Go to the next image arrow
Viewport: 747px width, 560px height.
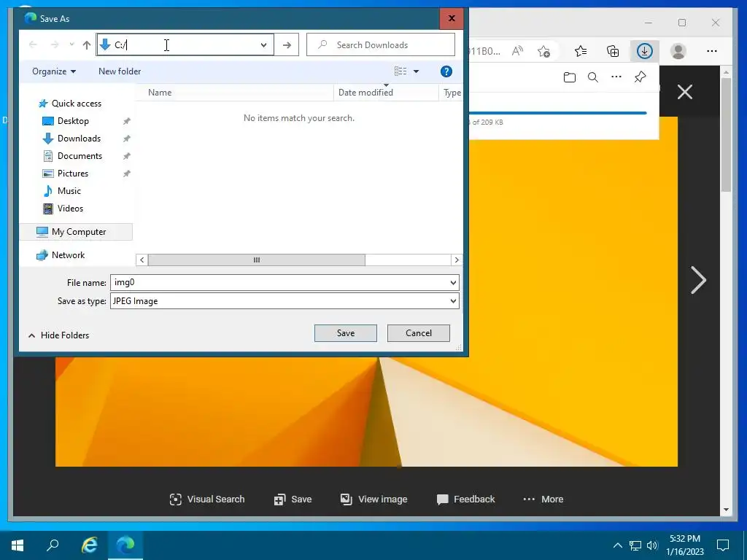(698, 280)
